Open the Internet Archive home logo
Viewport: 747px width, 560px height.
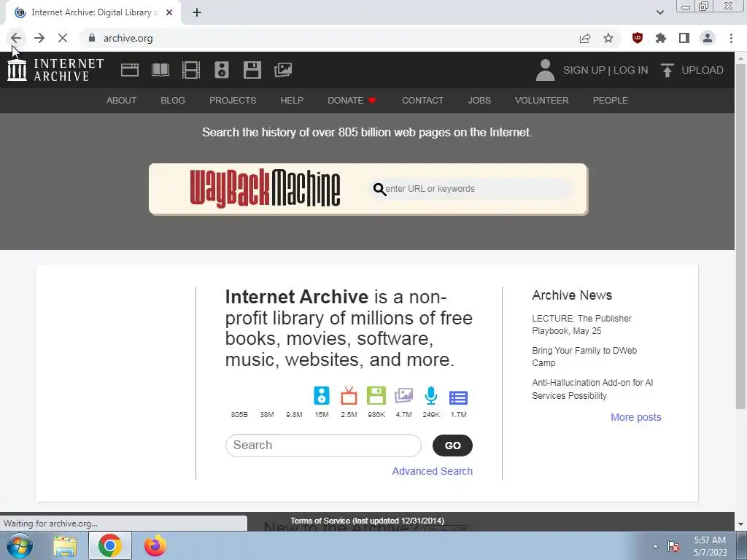(55, 70)
